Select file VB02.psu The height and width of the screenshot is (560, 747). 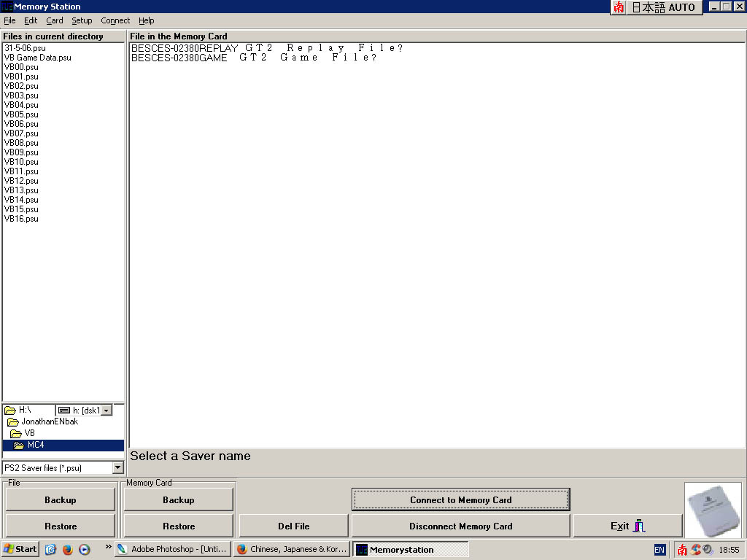(x=21, y=86)
